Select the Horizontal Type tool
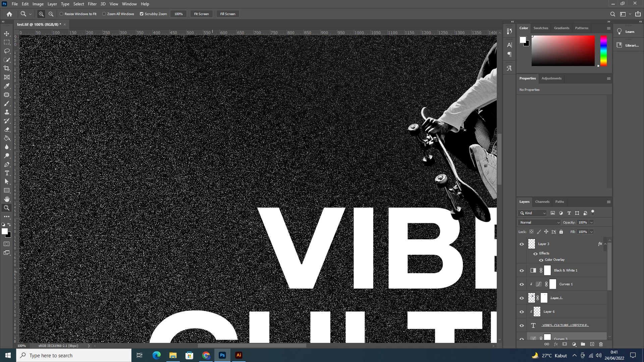Image resolution: width=644 pixels, height=362 pixels. point(7,173)
